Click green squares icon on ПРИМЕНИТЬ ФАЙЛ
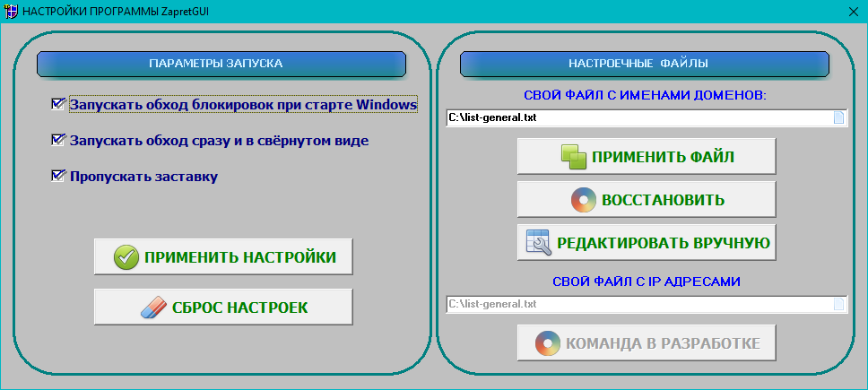Screen dimensions: 868x390 [x=574, y=157]
